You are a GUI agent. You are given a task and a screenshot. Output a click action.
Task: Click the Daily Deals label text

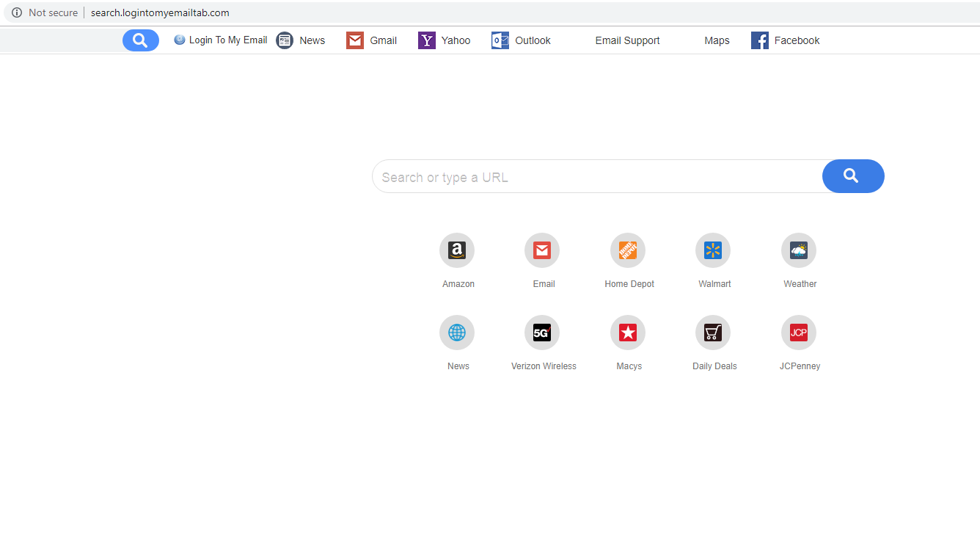pyautogui.click(x=714, y=366)
